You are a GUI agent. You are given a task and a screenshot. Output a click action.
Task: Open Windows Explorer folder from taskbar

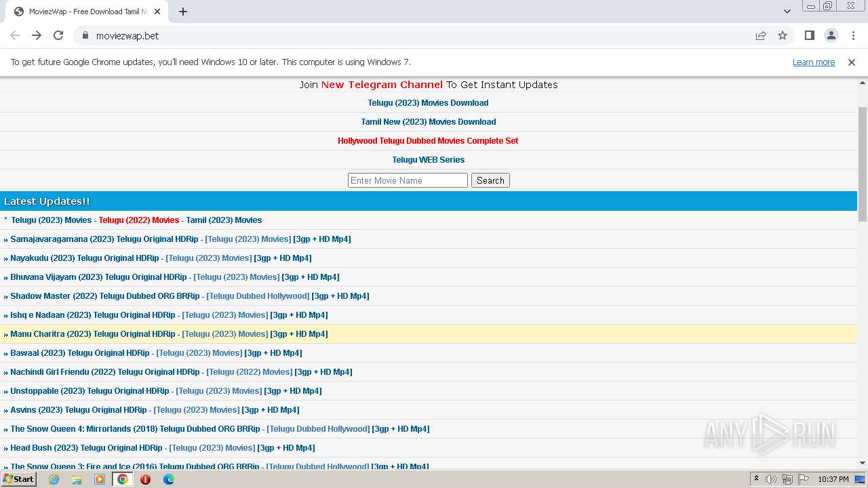click(x=77, y=479)
